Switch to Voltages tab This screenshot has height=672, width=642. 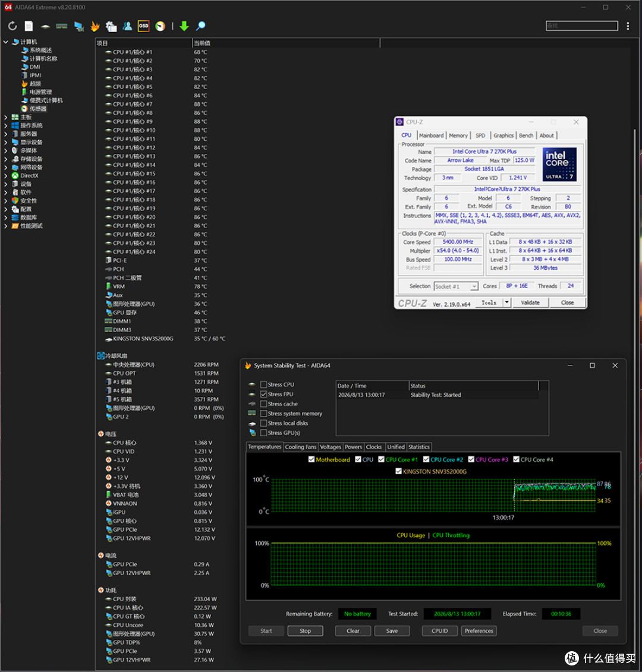pyautogui.click(x=331, y=447)
